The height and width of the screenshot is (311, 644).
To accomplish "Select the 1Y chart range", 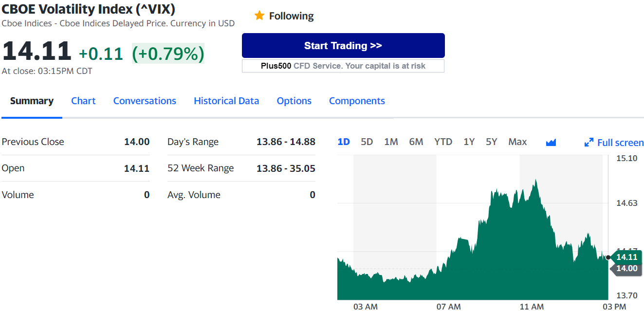I will click(x=469, y=142).
